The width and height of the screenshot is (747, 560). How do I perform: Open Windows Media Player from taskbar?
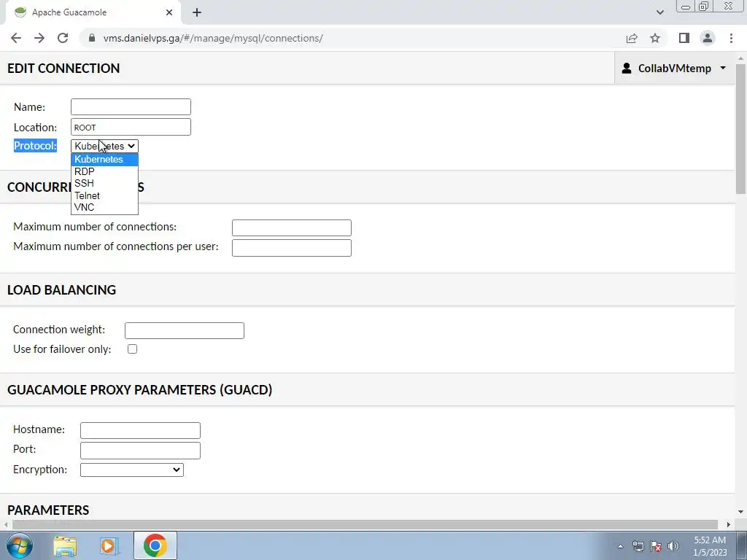click(109, 546)
